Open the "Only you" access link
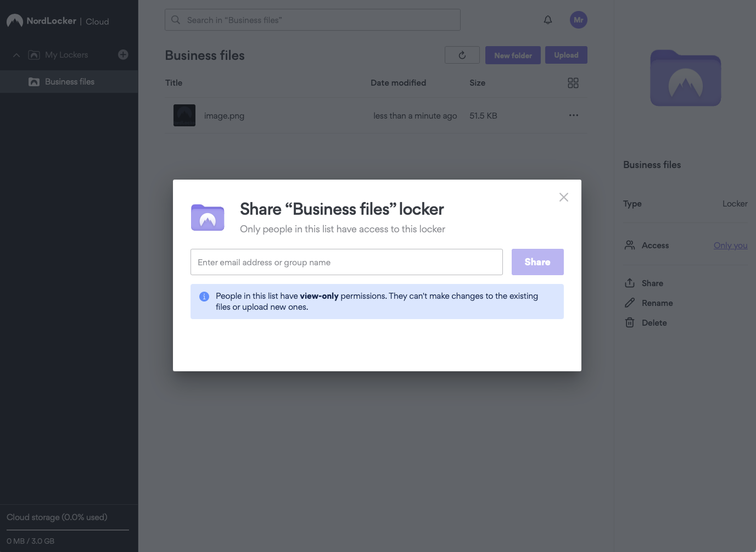This screenshot has width=756, height=552. pyautogui.click(x=730, y=246)
